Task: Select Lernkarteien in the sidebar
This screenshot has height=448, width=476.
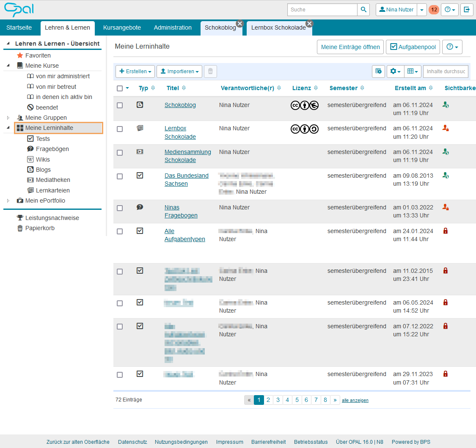Action: 53,190
